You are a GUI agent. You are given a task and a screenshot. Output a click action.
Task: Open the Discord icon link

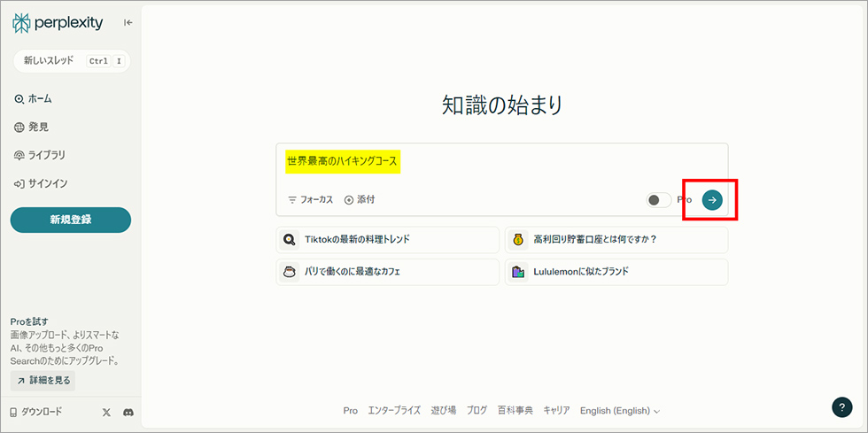[x=128, y=413]
